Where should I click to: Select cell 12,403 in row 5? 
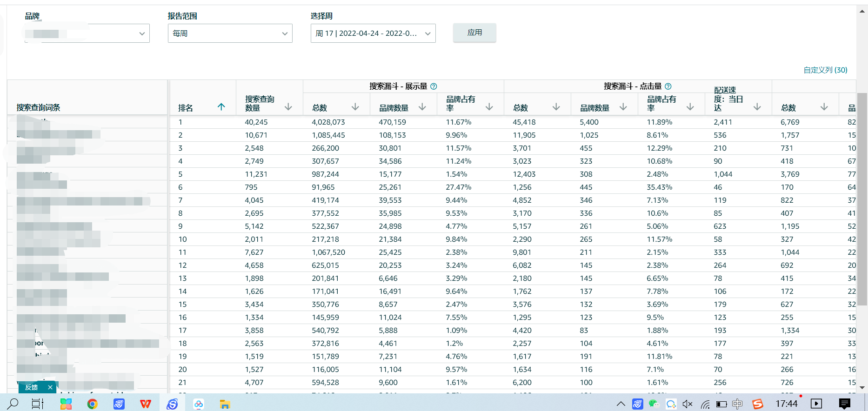[x=524, y=174]
